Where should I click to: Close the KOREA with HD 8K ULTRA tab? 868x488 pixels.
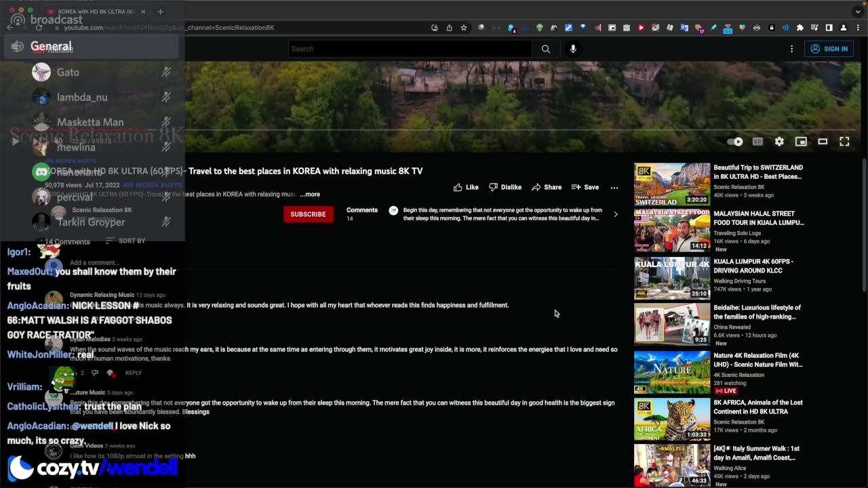143,12
